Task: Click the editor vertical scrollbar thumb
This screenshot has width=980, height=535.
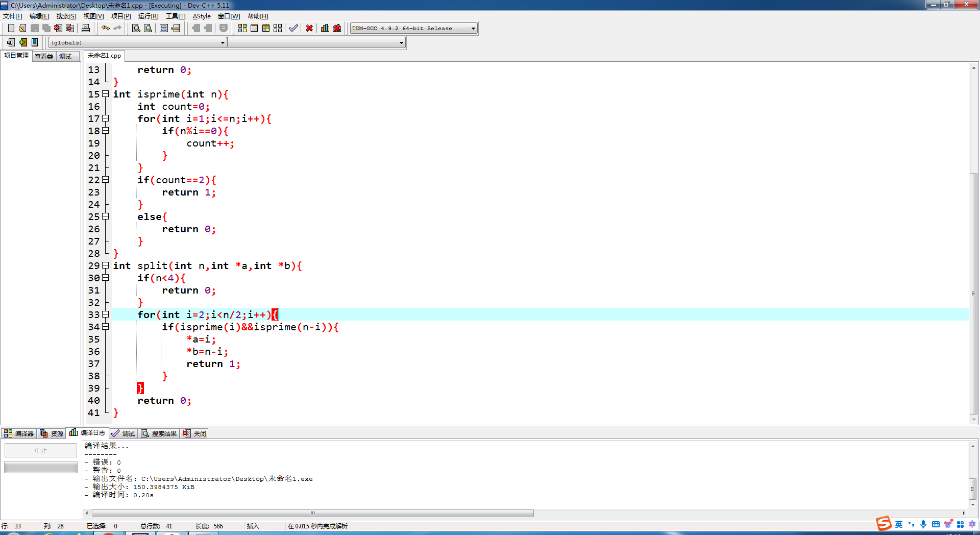Action: click(x=974, y=294)
